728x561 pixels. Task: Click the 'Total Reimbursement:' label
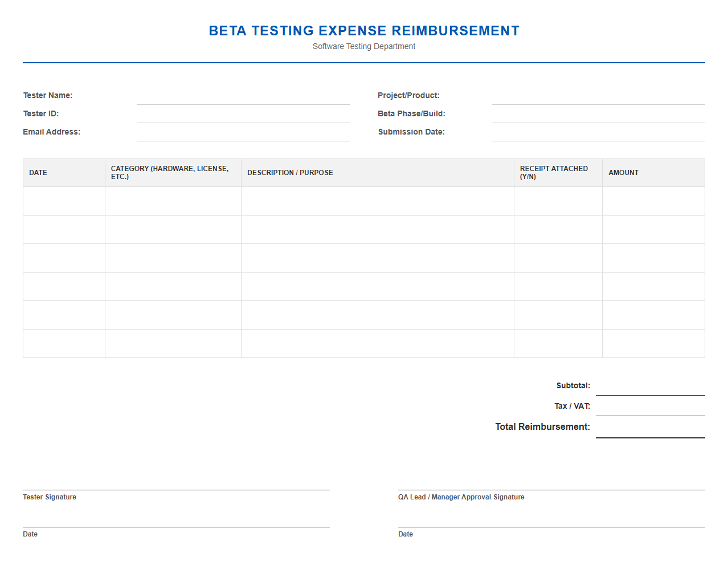543,427
